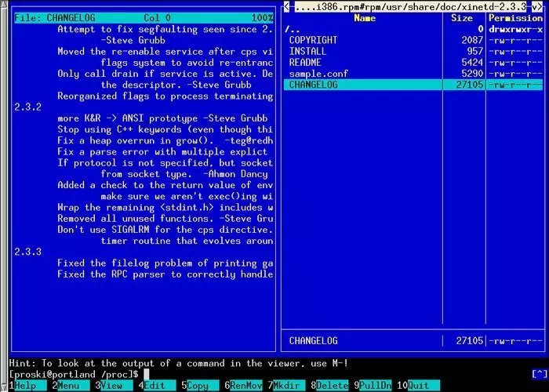Click the 5424 size value for README
The image size is (549, 392).
pos(472,62)
